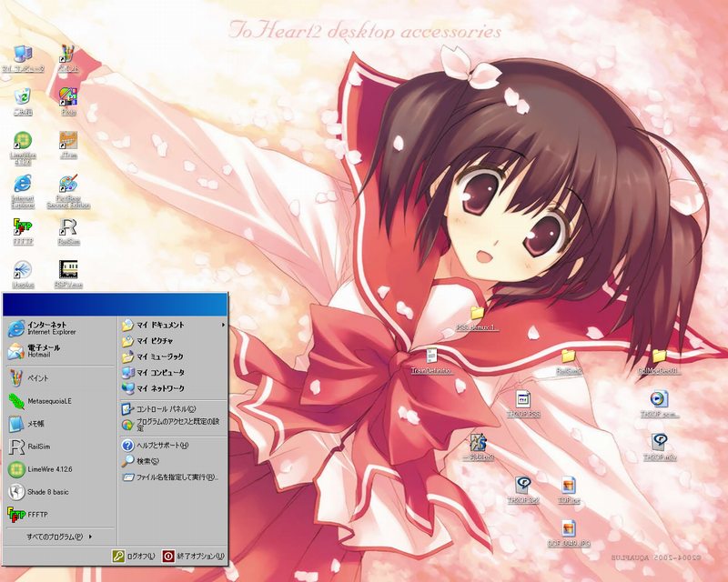728x582 pixels.
Task: Launch FFFTP from the Start menu list
Action: click(x=60, y=515)
